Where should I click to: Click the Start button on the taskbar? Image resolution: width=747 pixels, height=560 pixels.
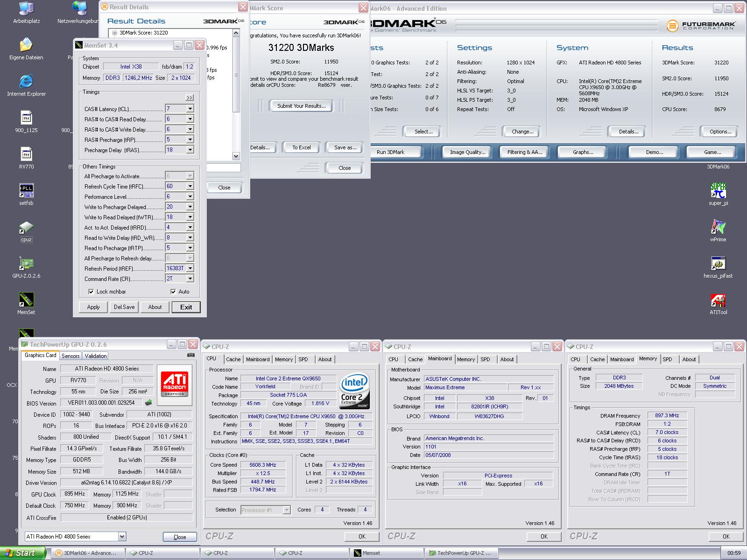[22, 553]
